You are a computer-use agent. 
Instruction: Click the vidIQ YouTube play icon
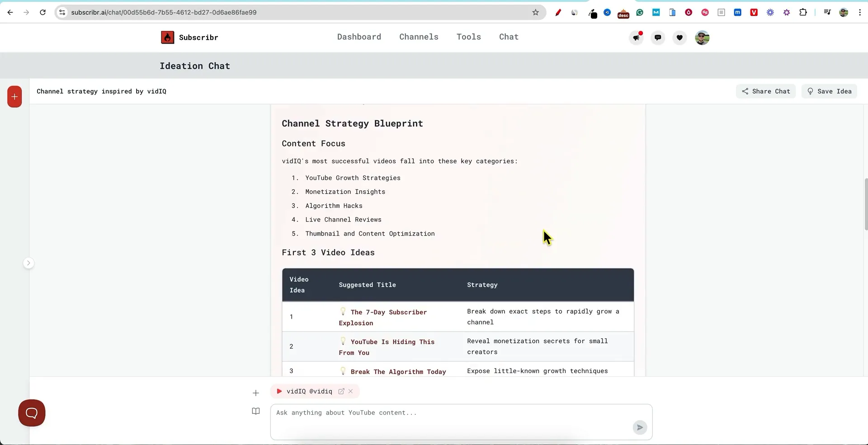(x=279, y=392)
